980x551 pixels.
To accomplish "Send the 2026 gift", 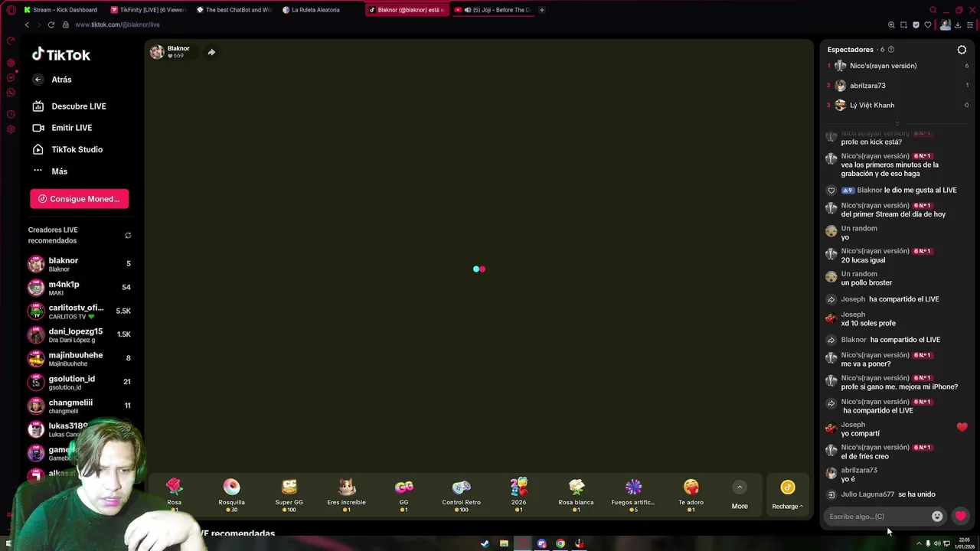I will (518, 495).
